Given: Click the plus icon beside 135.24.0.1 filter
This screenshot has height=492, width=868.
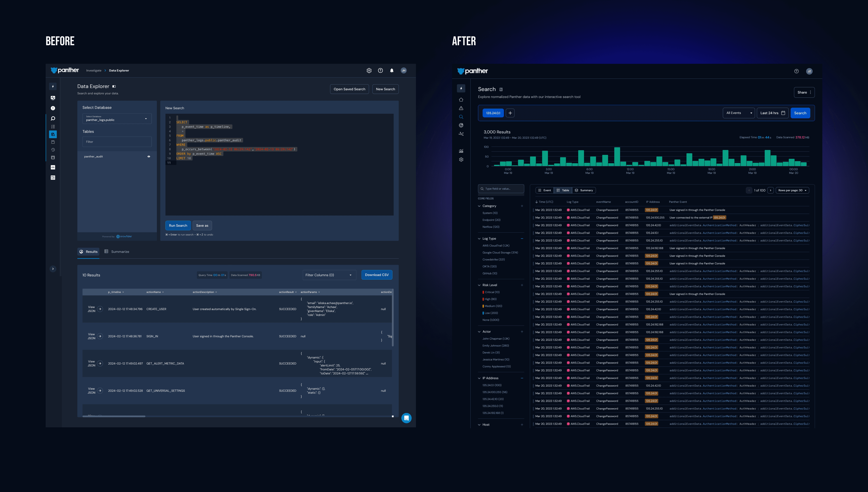Looking at the screenshot, I should (510, 113).
